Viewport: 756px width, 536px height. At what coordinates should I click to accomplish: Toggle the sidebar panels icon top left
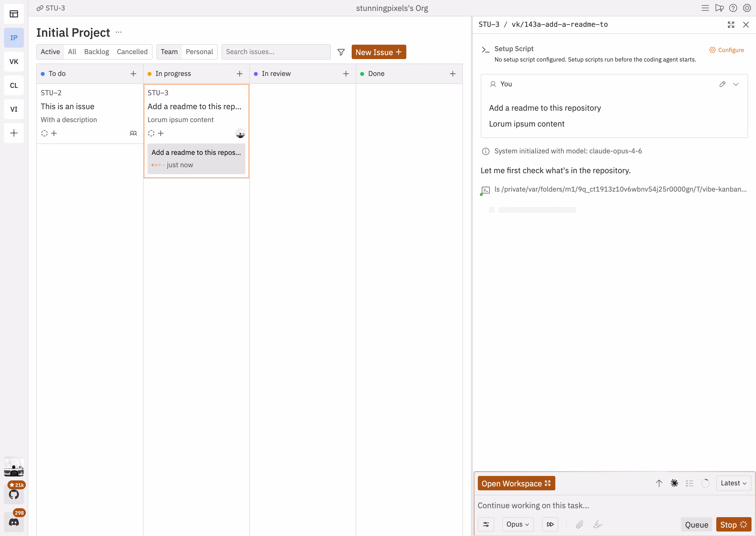point(14,14)
